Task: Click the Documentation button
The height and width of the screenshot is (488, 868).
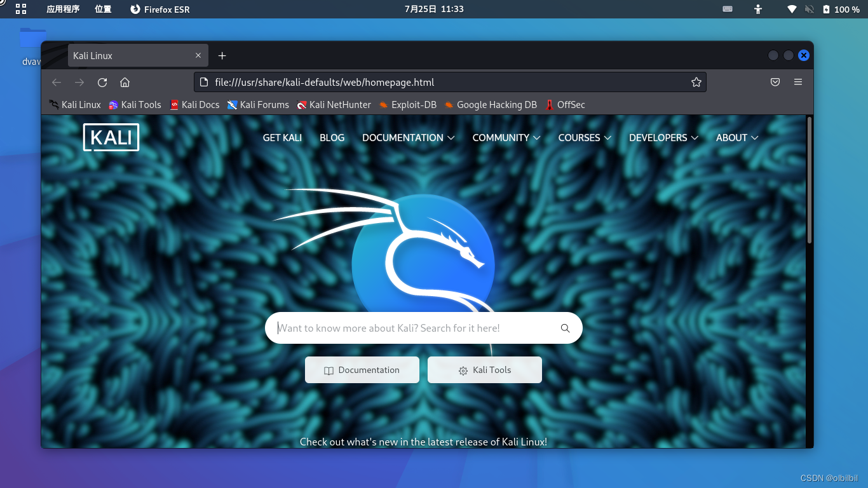Action: coord(362,370)
